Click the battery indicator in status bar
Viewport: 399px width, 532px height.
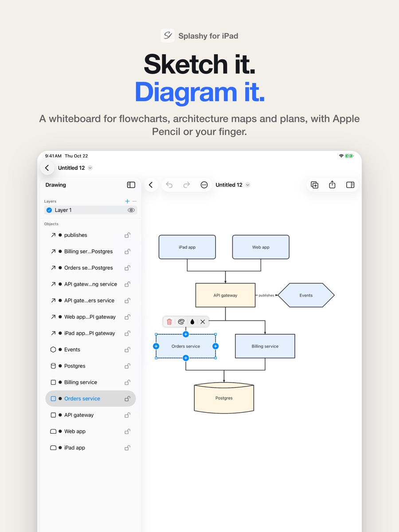point(349,156)
